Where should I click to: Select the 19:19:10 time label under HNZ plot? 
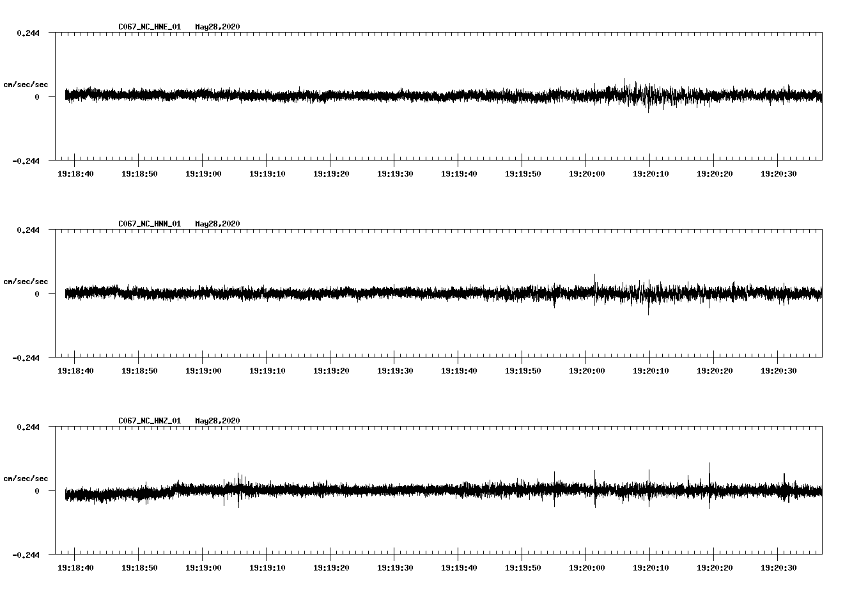267,568
